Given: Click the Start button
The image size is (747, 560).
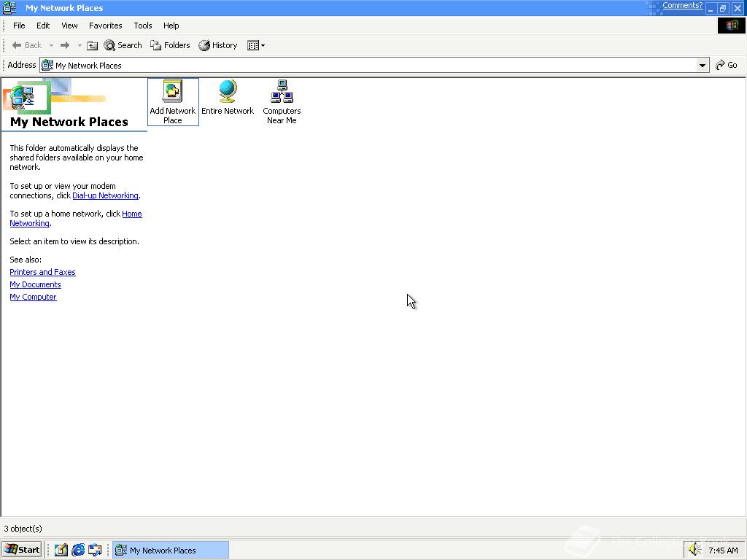Looking at the screenshot, I should (22, 550).
